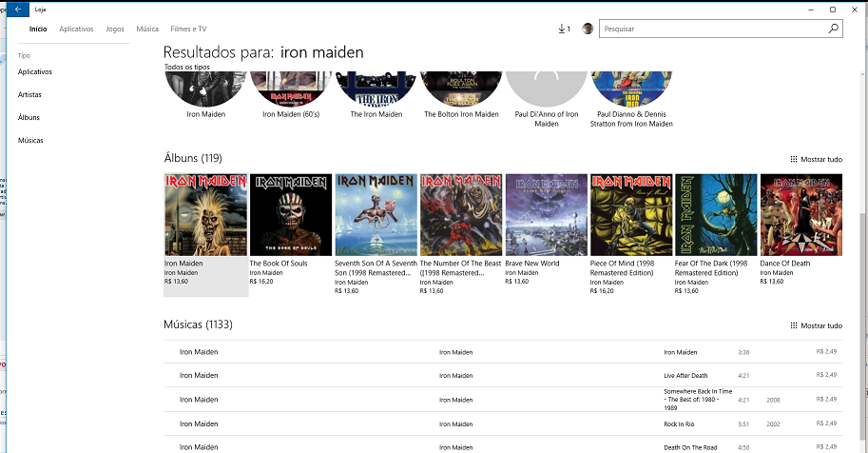Click the scrollbar up arrow
The width and height of the screenshot is (868, 453).
coord(863,74)
